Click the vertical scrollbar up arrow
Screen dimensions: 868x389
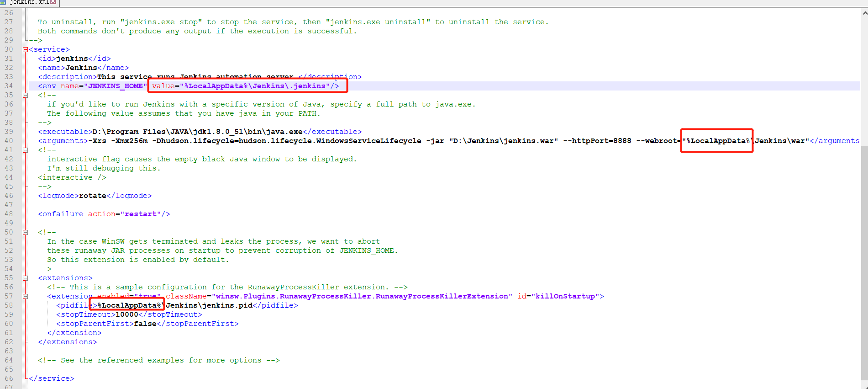pos(864,13)
